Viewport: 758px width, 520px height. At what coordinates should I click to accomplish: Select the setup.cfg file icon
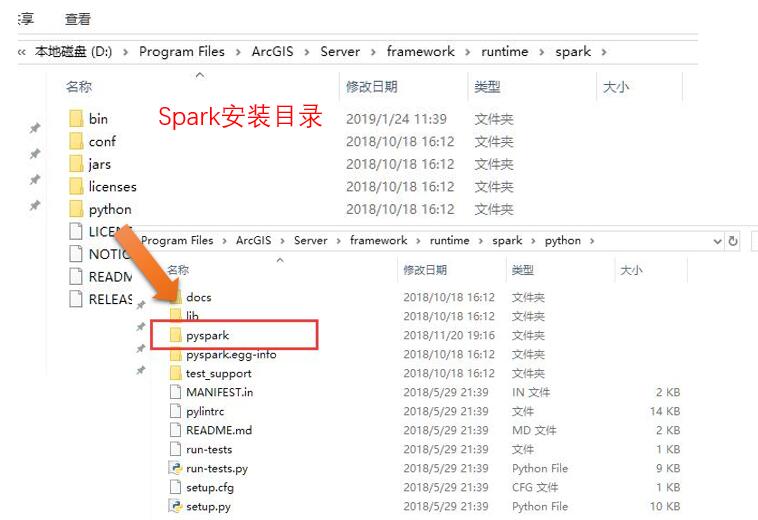coord(175,487)
